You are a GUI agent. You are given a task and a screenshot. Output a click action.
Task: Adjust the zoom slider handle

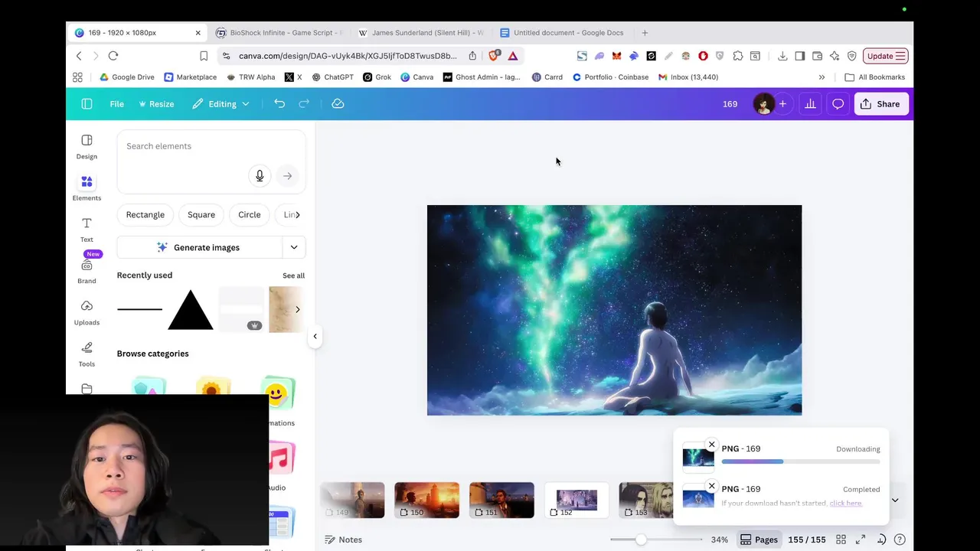[641, 540]
